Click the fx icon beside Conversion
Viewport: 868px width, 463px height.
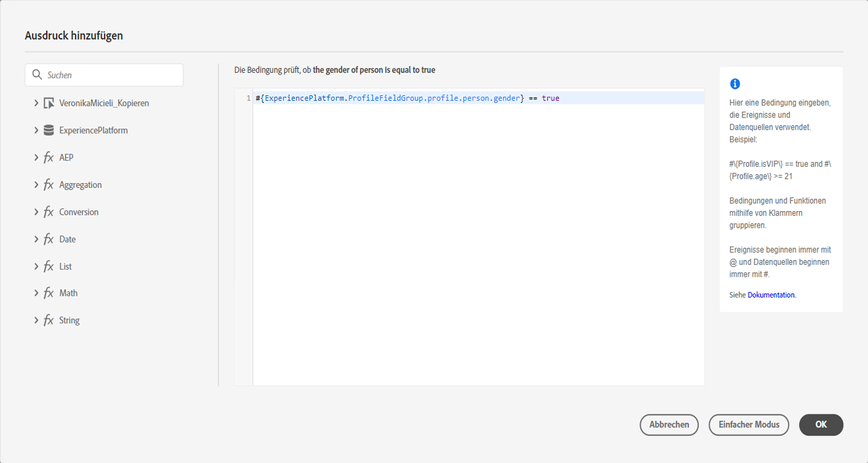tap(48, 212)
